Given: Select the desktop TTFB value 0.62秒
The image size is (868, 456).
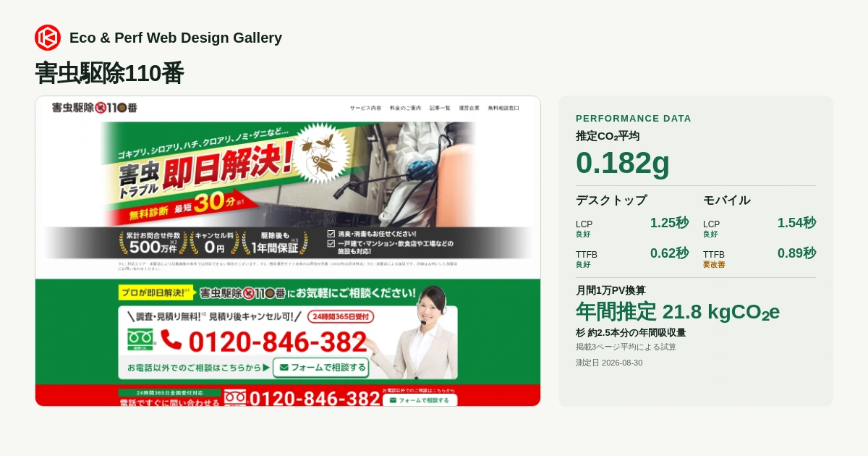Looking at the screenshot, I should coord(669,253).
